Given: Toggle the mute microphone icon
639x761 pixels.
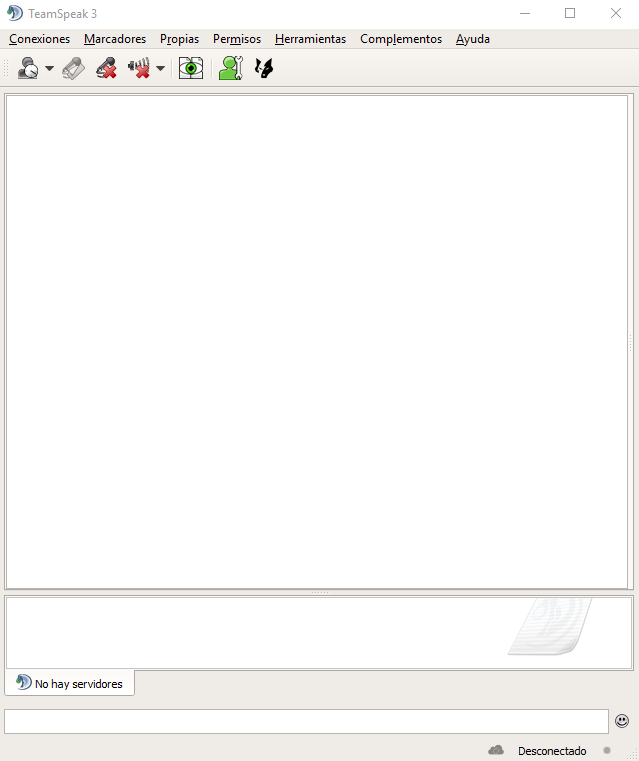Looking at the screenshot, I should [x=106, y=68].
